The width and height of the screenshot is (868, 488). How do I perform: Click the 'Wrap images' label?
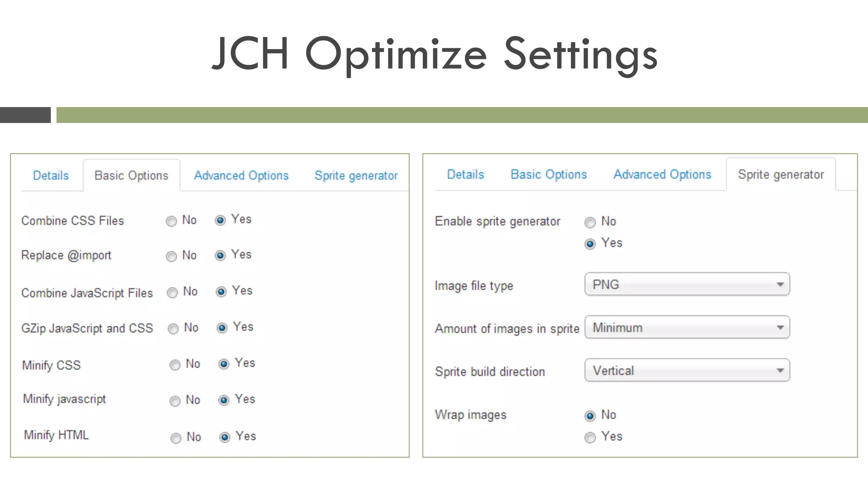[470, 415]
